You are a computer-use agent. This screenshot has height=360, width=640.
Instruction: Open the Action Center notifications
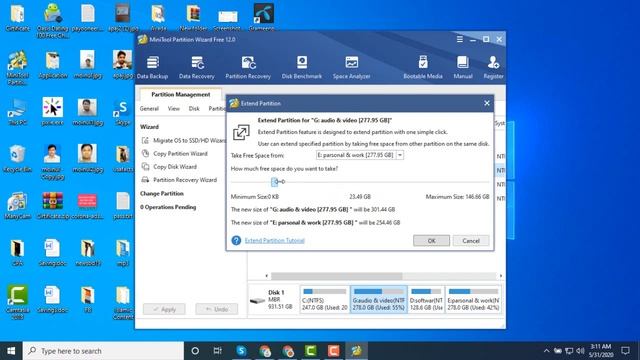(x=625, y=351)
